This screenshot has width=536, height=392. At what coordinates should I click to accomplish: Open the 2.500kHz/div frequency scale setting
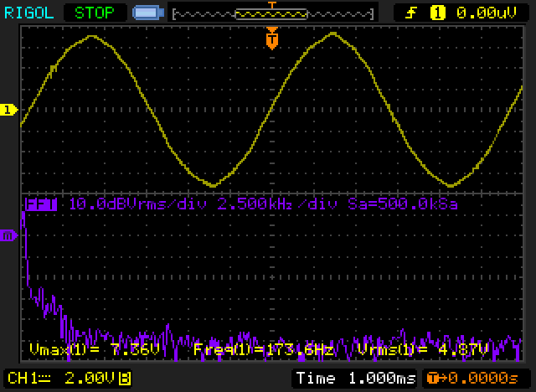(253, 204)
